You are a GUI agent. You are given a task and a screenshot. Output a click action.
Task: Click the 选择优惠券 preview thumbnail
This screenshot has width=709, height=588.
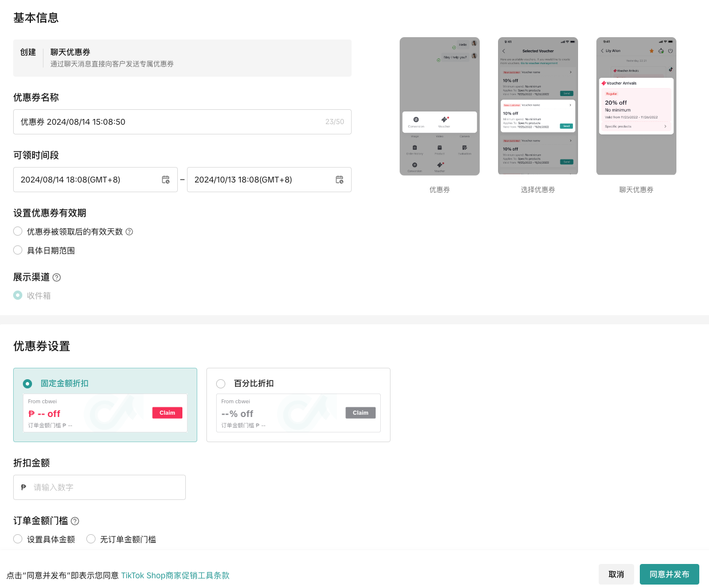pos(537,106)
